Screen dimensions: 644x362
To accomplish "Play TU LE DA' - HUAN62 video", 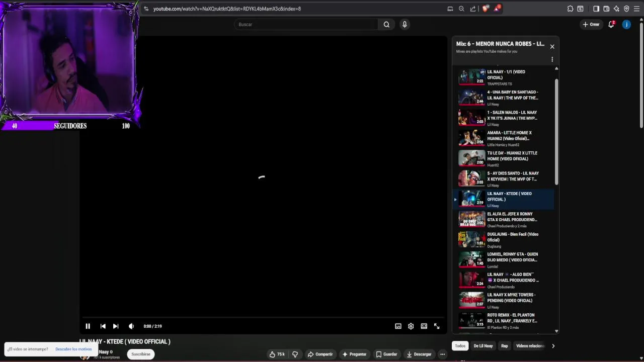I will coord(503,158).
